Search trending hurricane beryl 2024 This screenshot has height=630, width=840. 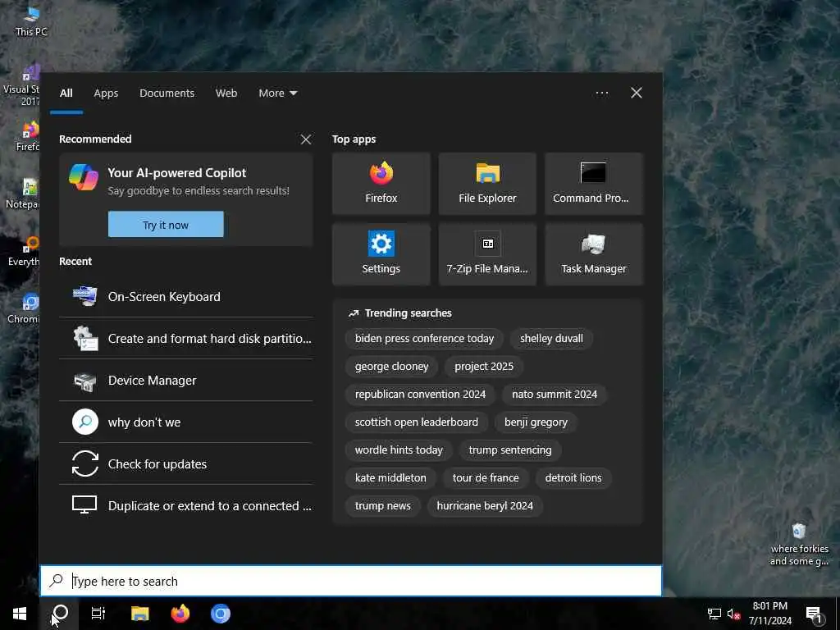click(x=485, y=505)
